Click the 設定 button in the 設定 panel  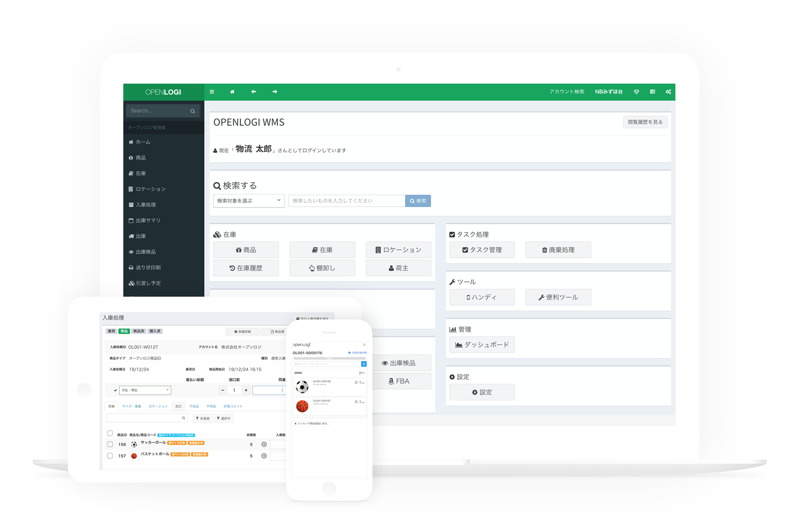482,392
